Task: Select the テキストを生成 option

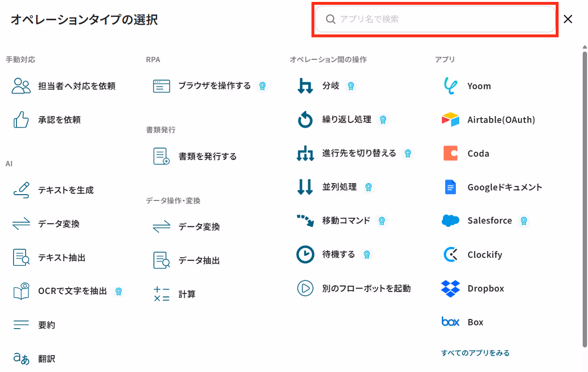Action: (66, 190)
